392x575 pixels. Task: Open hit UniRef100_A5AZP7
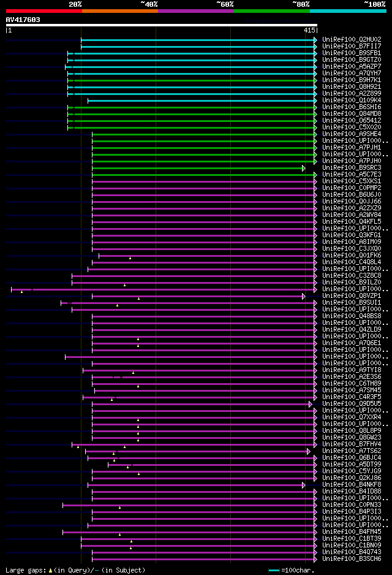tap(352, 66)
